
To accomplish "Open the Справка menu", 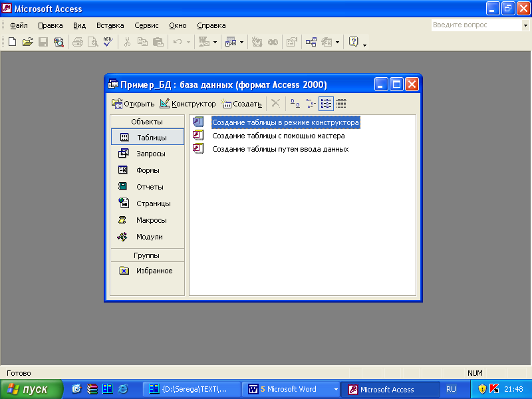I will 211,25.
